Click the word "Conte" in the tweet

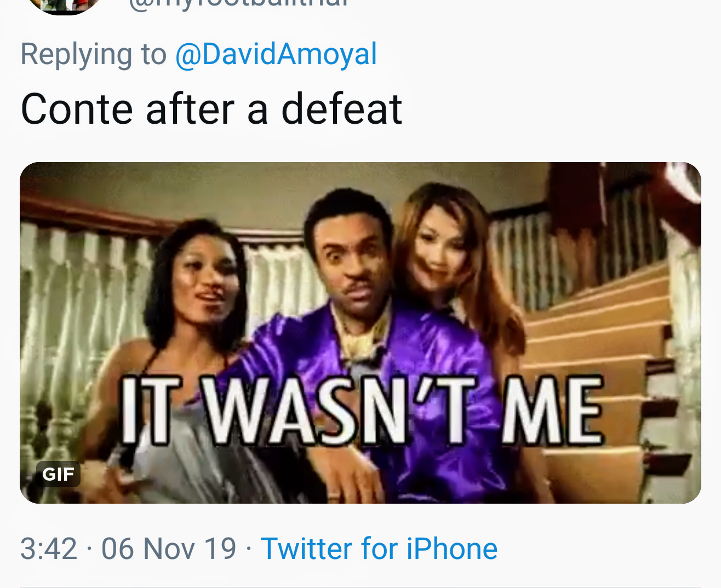click(77, 109)
